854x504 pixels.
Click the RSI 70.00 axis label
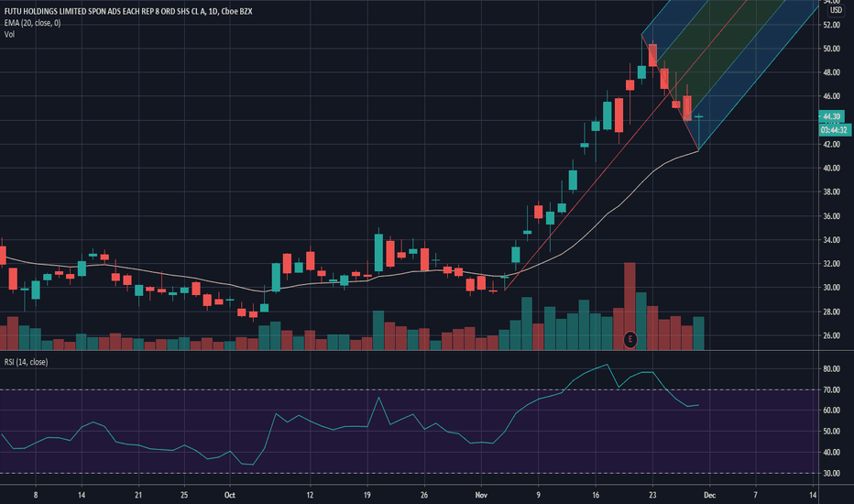pyautogui.click(x=831, y=390)
